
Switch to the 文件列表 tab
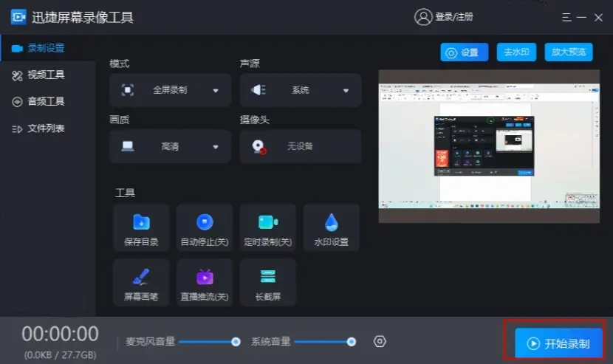pos(46,128)
